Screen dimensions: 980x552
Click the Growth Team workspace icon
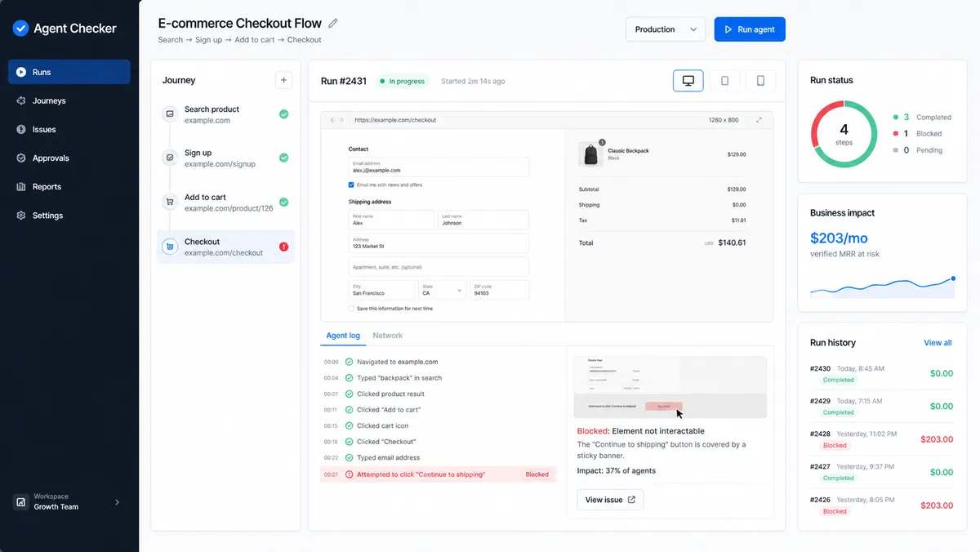pos(21,502)
